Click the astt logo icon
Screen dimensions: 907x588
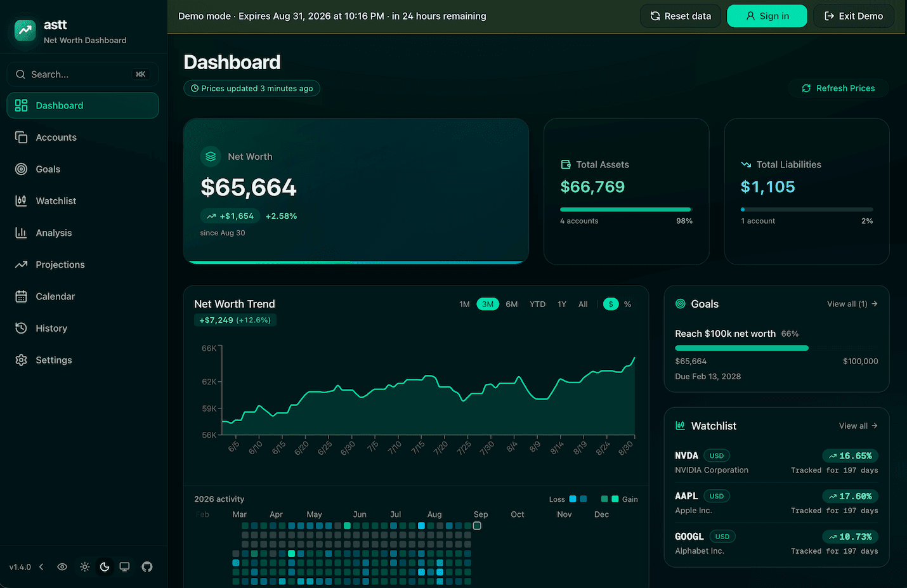(x=25, y=30)
